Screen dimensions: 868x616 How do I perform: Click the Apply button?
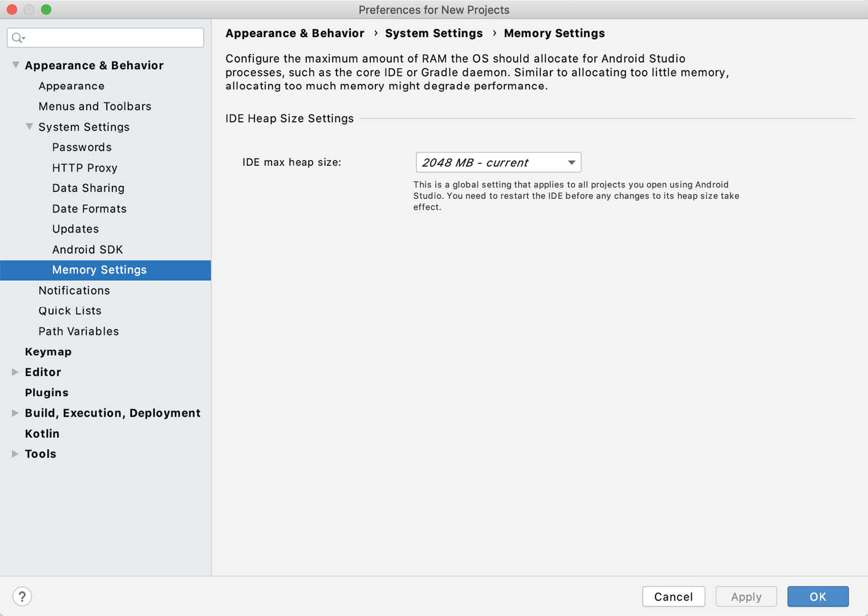[746, 597]
